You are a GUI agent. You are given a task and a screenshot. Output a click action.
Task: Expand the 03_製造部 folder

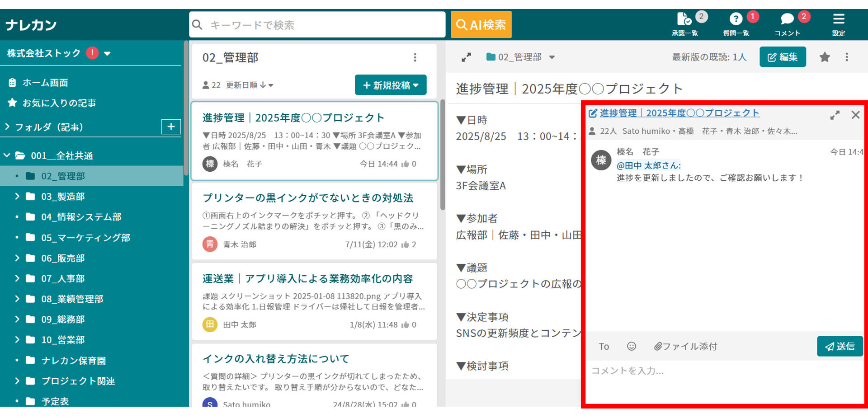17,196
